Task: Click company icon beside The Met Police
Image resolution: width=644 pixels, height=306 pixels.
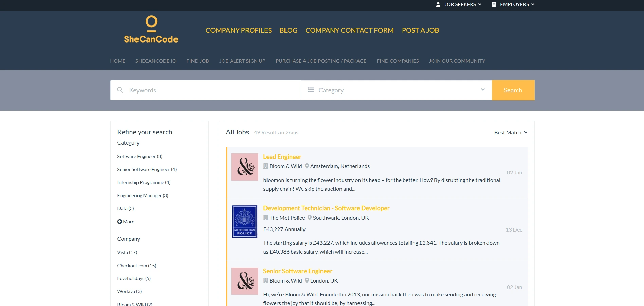Action: pos(266,218)
